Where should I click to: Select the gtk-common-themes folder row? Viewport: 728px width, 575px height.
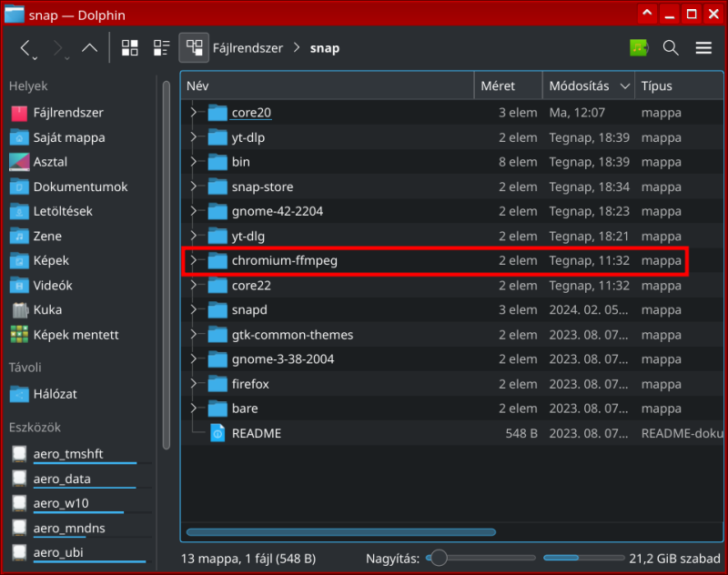tap(452, 335)
